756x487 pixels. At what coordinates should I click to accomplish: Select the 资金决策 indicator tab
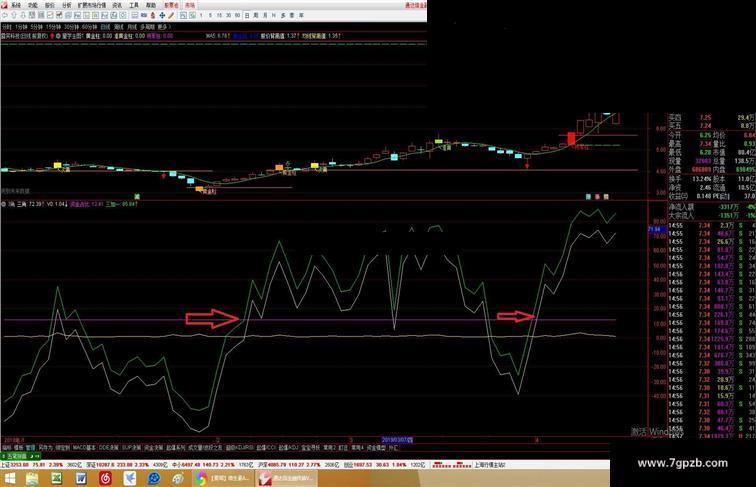153,447
